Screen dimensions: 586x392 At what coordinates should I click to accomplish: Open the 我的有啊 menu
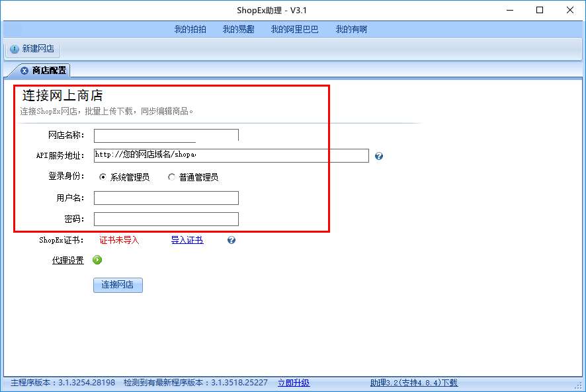click(x=351, y=29)
